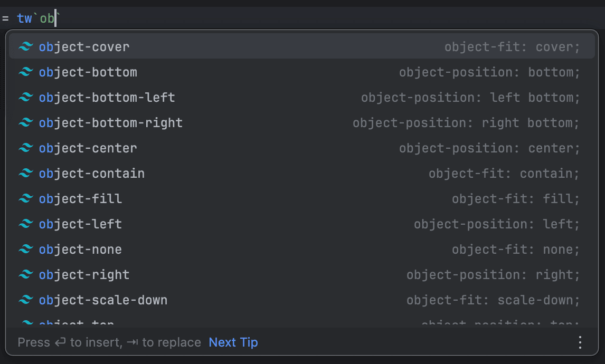Choose object-bottom from suggestions
This screenshot has width=605, height=364.
[x=88, y=72]
